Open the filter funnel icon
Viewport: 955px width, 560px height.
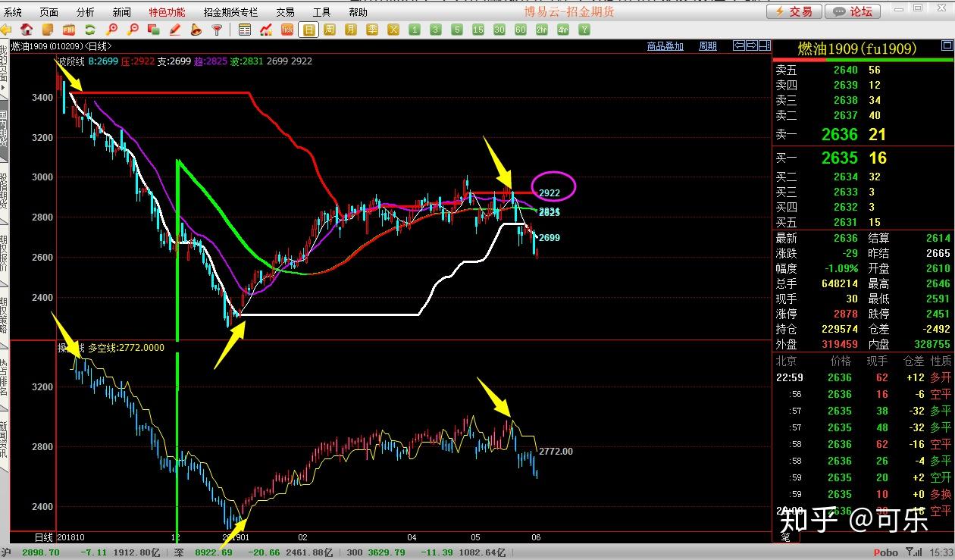pos(217,30)
